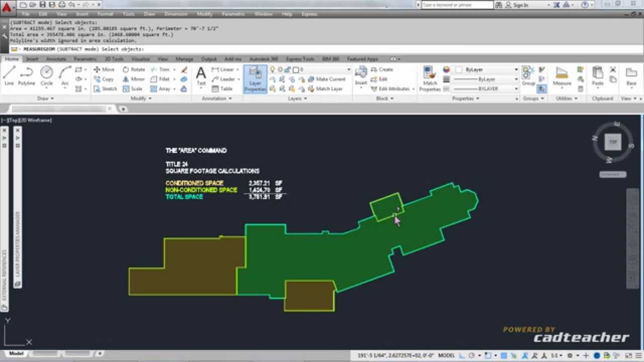
Task: Open the Layer Properties manager
Action: click(x=255, y=79)
